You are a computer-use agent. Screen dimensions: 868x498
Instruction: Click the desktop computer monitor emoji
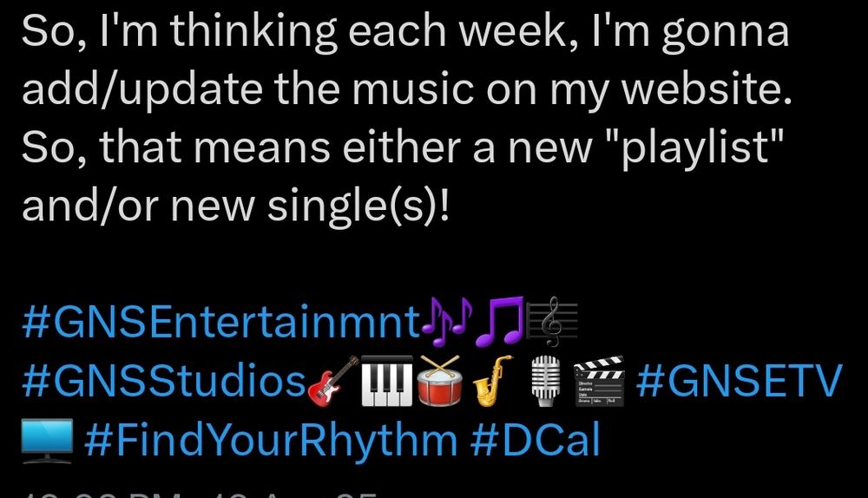click(x=47, y=439)
